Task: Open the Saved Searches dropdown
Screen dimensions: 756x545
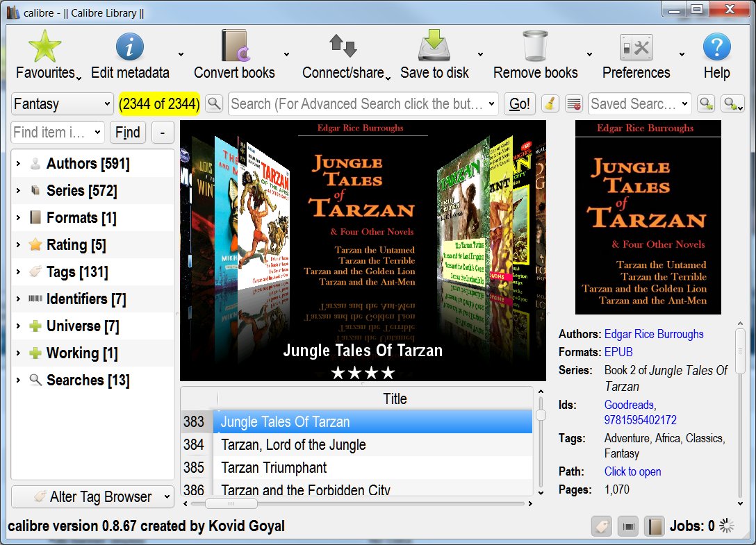Action: point(639,104)
